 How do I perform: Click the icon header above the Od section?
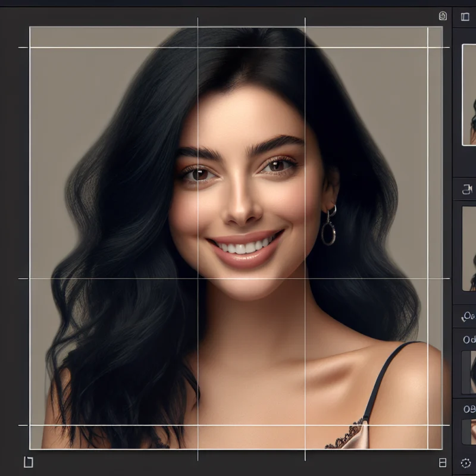[x=468, y=315]
